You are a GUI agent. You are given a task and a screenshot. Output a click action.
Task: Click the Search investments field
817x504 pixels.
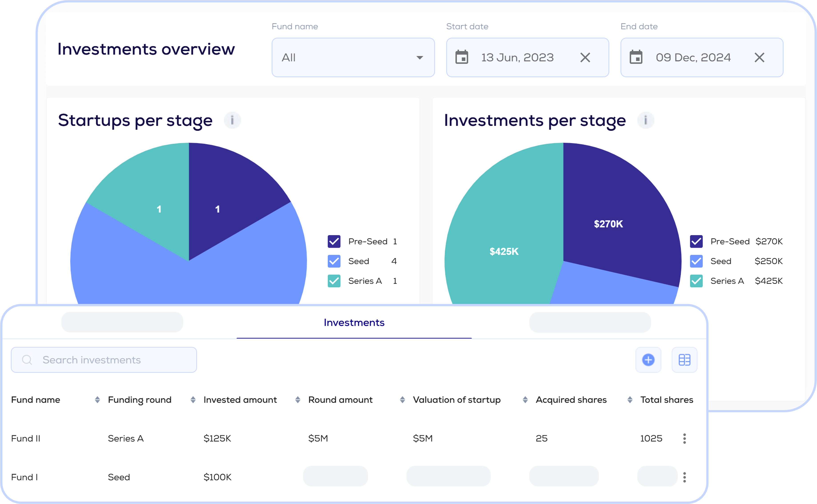tap(104, 360)
